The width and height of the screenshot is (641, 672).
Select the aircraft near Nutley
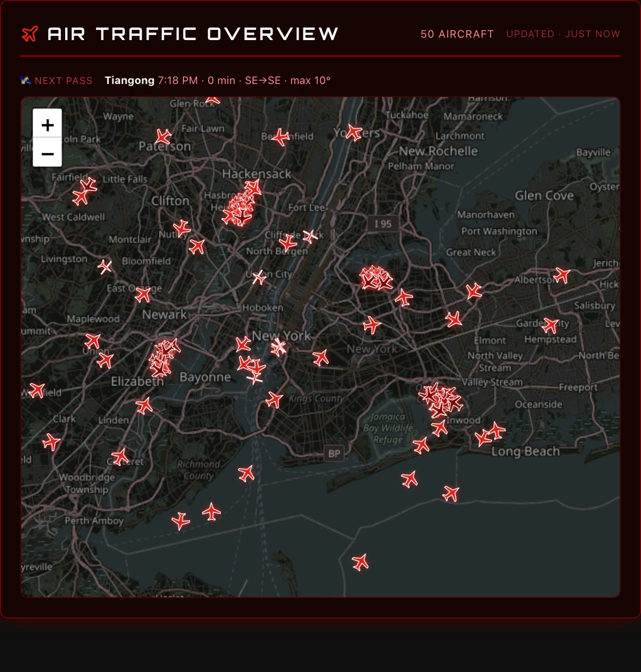(x=182, y=228)
